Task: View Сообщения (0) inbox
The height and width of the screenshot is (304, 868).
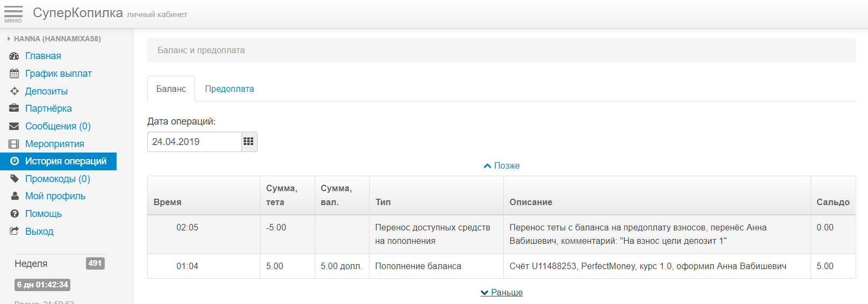Action: 58,126
